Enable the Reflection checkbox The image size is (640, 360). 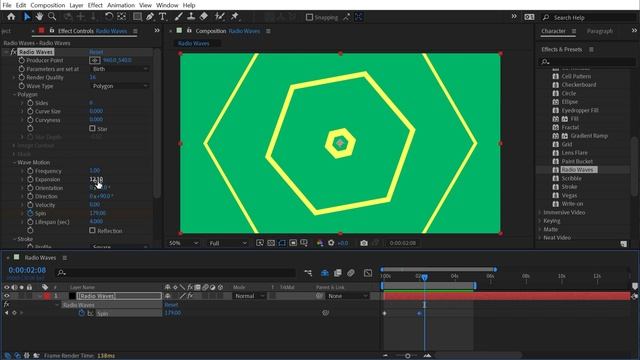tap(92, 230)
